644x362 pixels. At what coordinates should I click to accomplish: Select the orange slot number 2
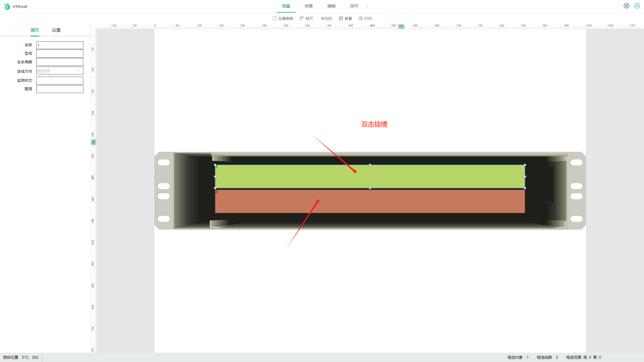[370, 201]
